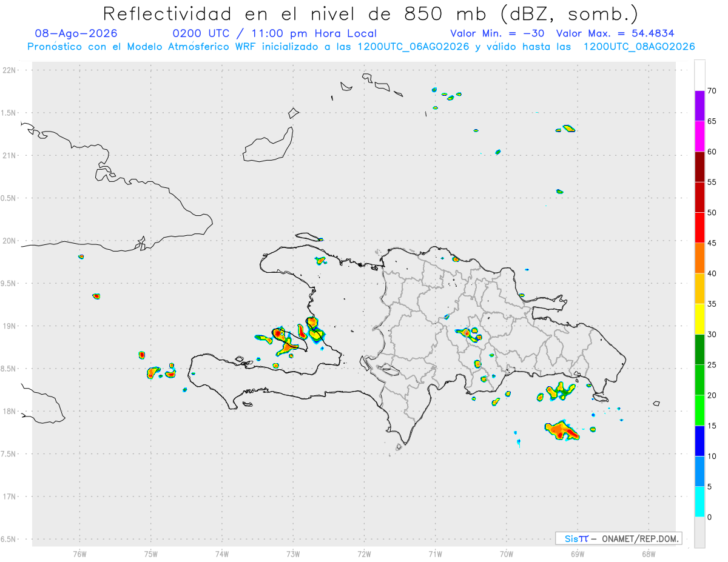Click the '18N' latitude label
The height and width of the screenshot is (562, 728).
pyautogui.click(x=10, y=411)
